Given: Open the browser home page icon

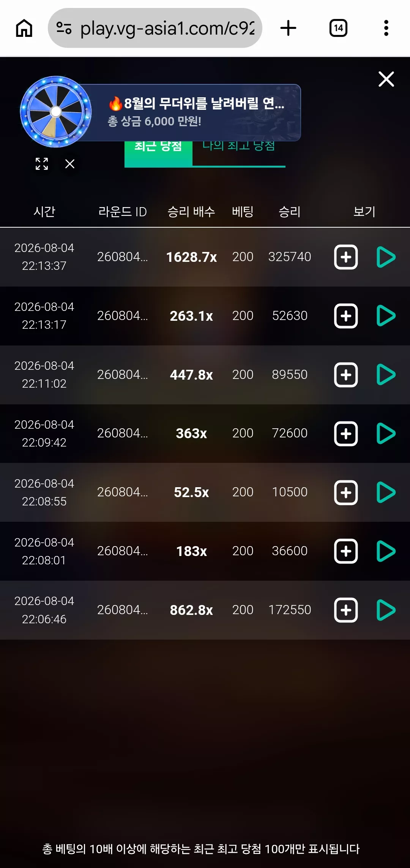Looking at the screenshot, I should (24, 28).
